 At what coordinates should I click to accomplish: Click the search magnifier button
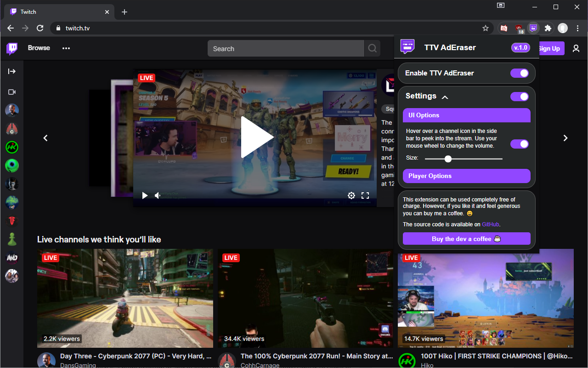[x=373, y=48]
